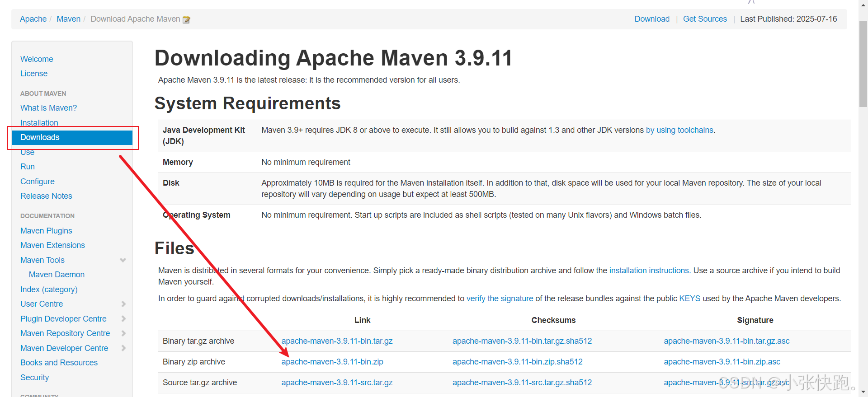
Task: Open Maven Daemon sub-item
Action: pyautogui.click(x=57, y=275)
